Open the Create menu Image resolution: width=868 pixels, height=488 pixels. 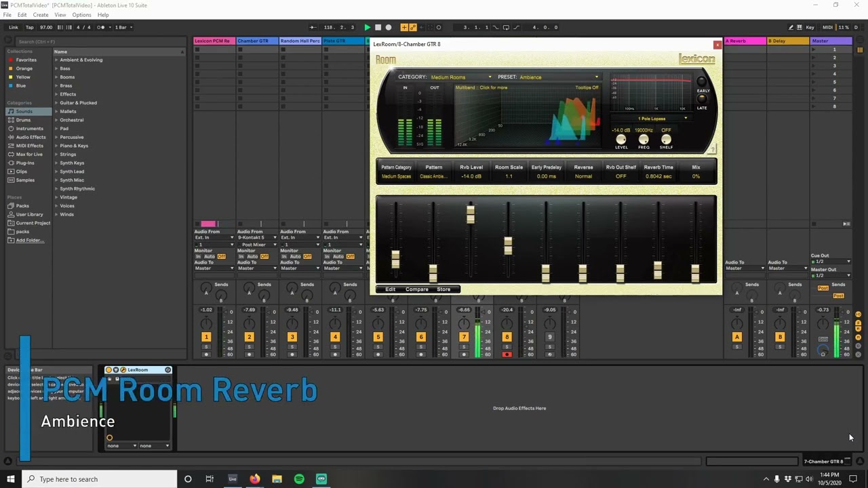[x=41, y=15]
